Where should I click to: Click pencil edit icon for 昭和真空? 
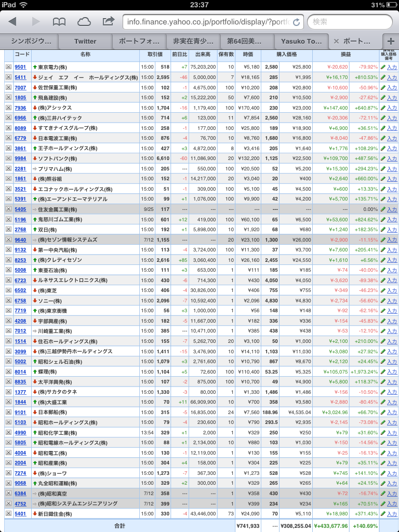tap(383, 494)
